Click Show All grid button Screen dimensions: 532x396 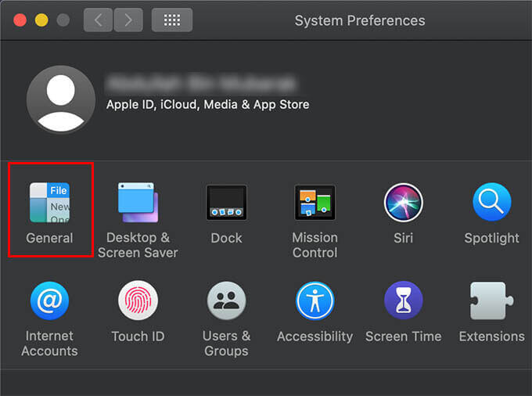point(172,20)
